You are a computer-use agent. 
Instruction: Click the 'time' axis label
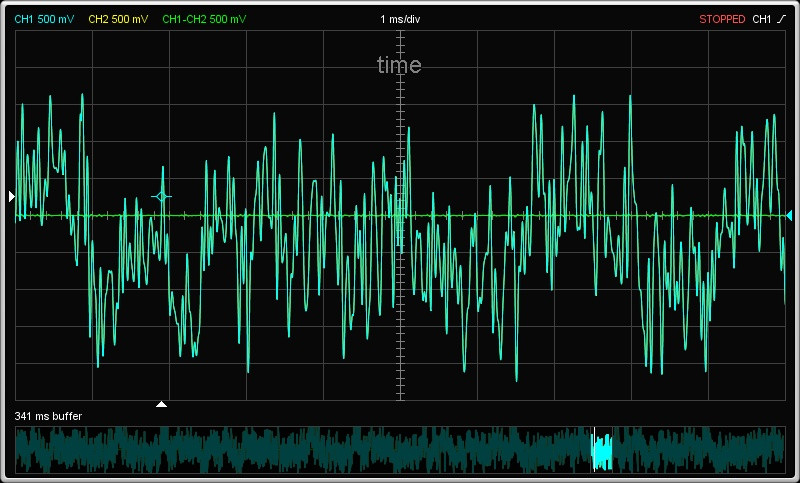pos(399,66)
